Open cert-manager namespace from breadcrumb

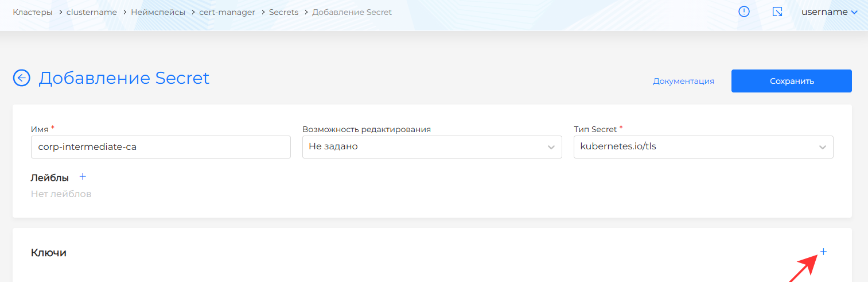click(227, 12)
